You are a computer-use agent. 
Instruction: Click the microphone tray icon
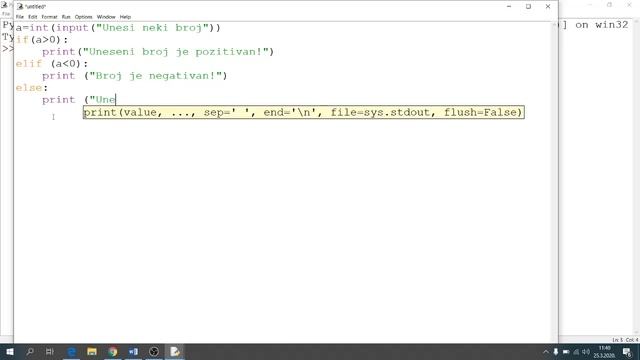[556, 352]
